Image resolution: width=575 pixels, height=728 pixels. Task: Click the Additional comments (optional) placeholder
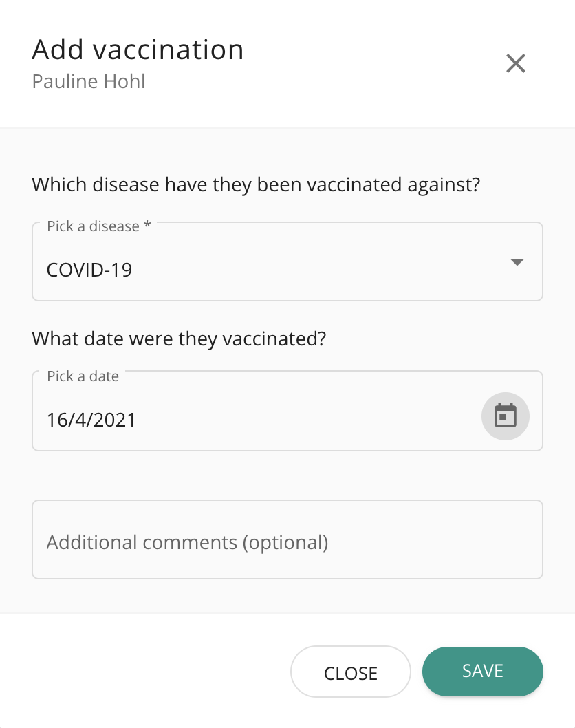(x=187, y=542)
